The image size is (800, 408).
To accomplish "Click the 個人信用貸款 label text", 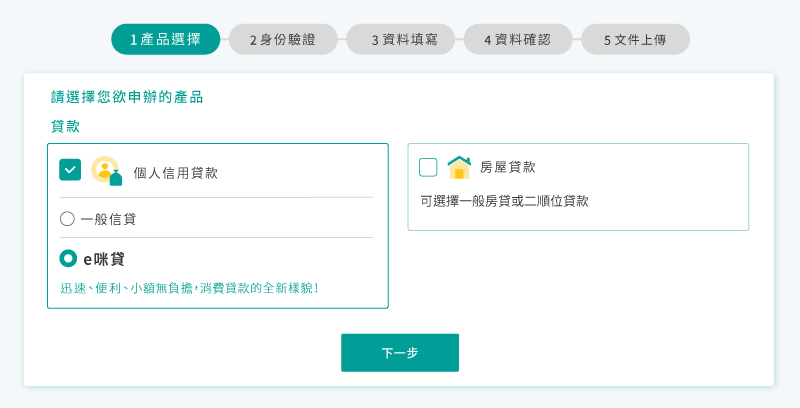I will point(176,173).
